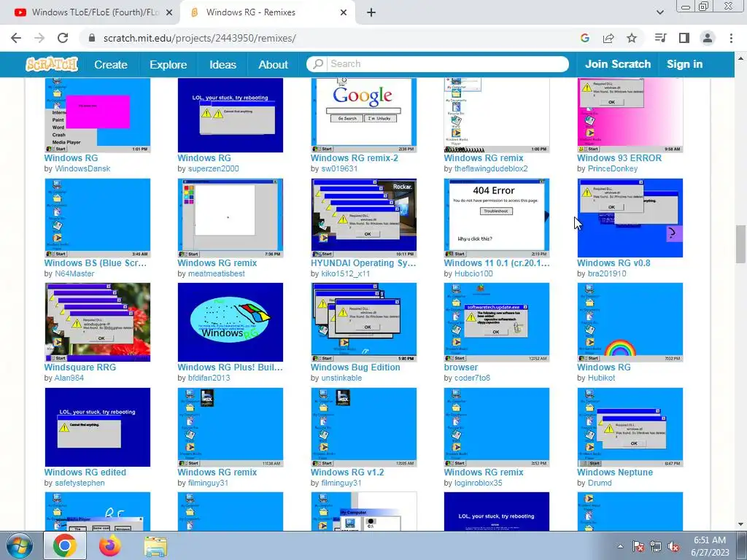Click scrollbar down arrow
This screenshot has height=560, width=747.
pyautogui.click(x=740, y=524)
